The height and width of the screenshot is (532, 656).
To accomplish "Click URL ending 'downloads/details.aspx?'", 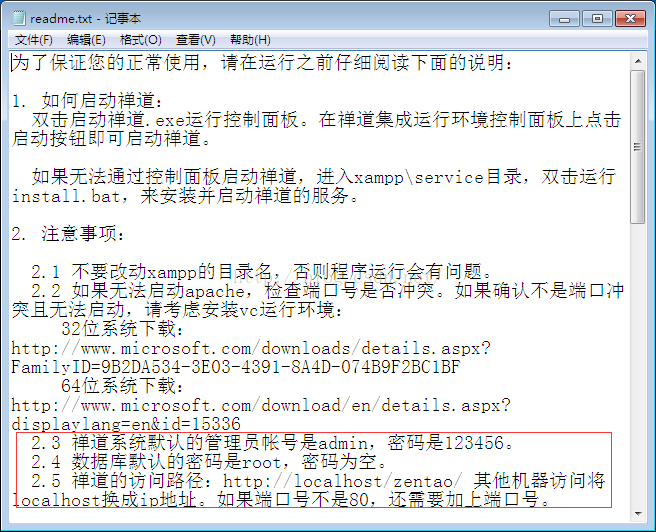I will coord(251,348).
